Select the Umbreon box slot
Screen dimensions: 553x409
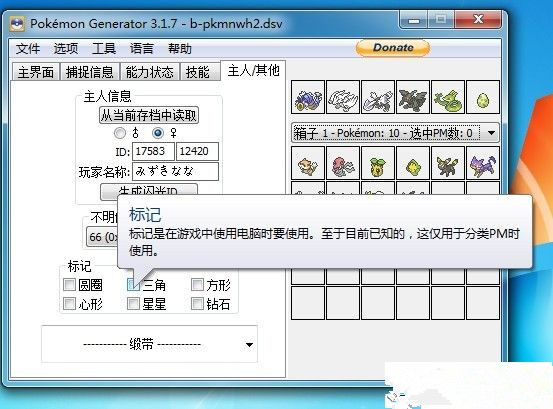tap(448, 163)
